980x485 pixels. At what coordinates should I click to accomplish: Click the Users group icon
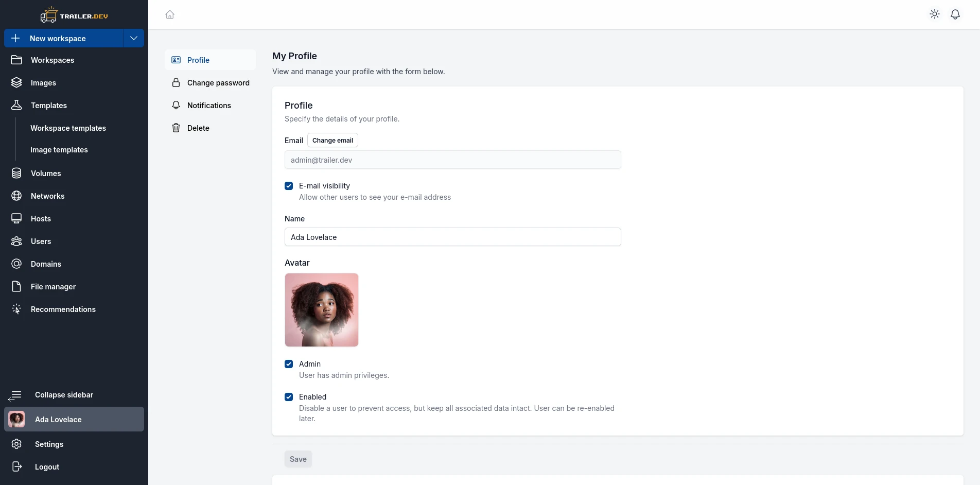point(16,241)
